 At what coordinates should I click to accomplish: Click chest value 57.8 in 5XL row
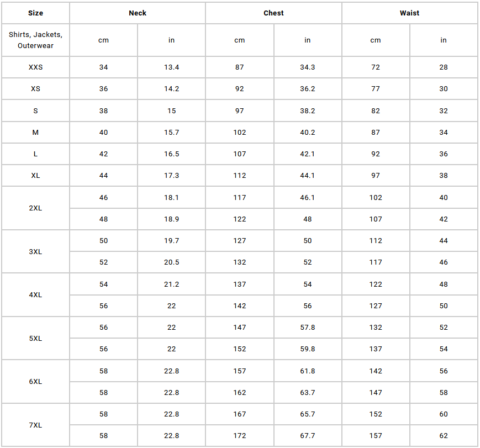(307, 328)
